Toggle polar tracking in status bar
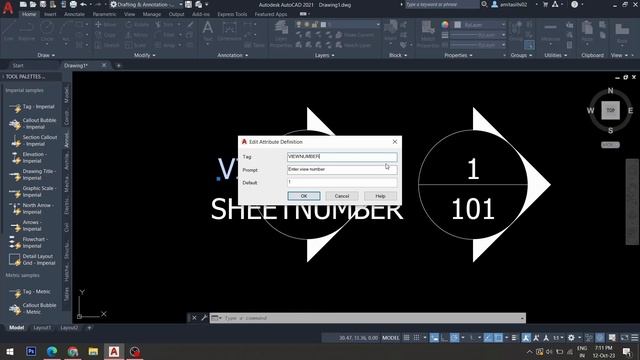640x360 pixels. [x=454, y=338]
